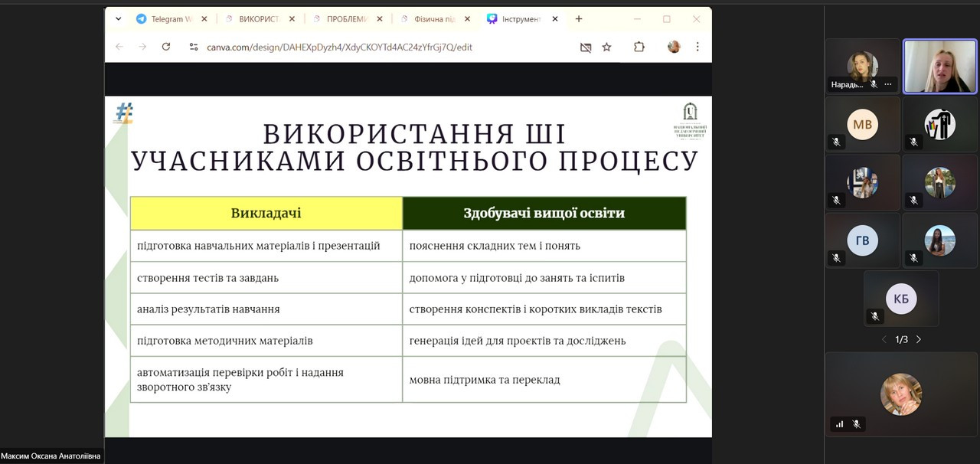Click the back navigation arrow
Screen dimensions: 980x464
(119, 47)
